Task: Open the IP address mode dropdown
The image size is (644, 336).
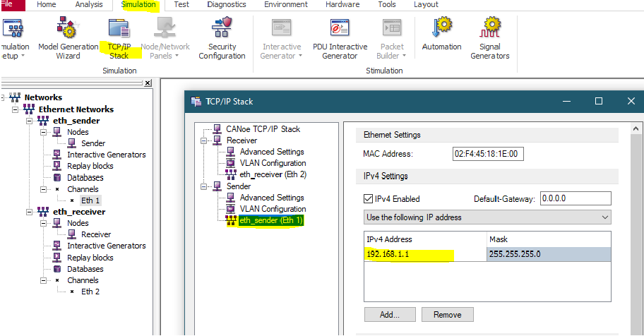Action: [x=487, y=217]
